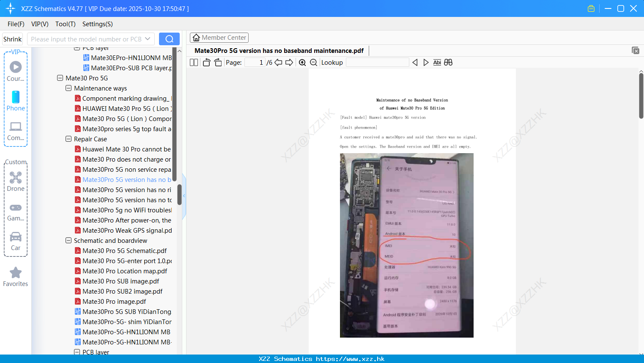Image resolution: width=644 pixels, height=363 pixels.
Task: Open Mate30 Pro does not charge case
Action: [x=123, y=159]
